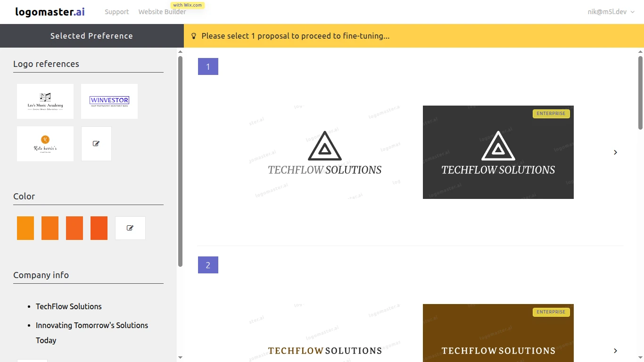Pick the third orange swatch
The image size is (644, 362).
coord(74,228)
